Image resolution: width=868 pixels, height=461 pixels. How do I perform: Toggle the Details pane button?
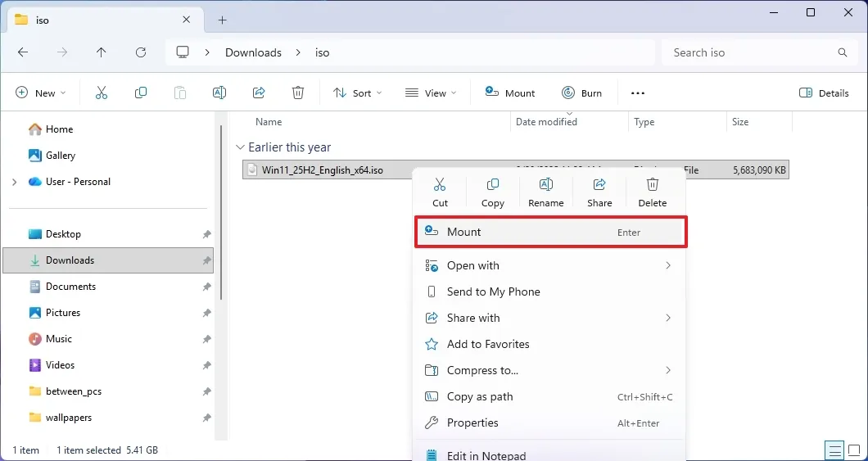pos(824,93)
